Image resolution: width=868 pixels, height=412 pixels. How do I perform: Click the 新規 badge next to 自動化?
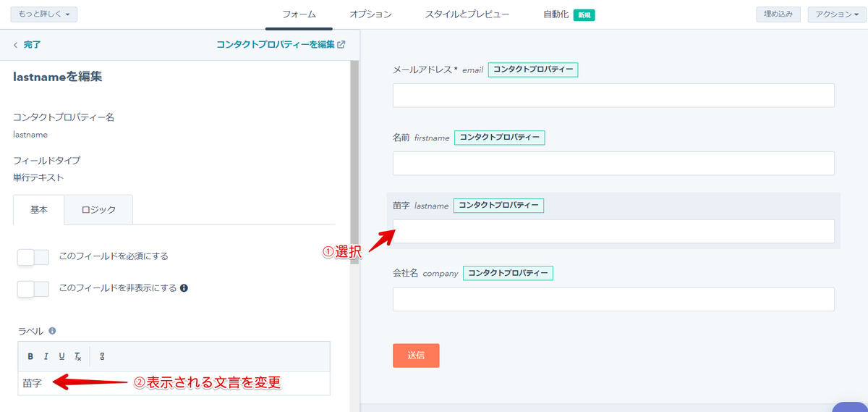pyautogui.click(x=584, y=14)
